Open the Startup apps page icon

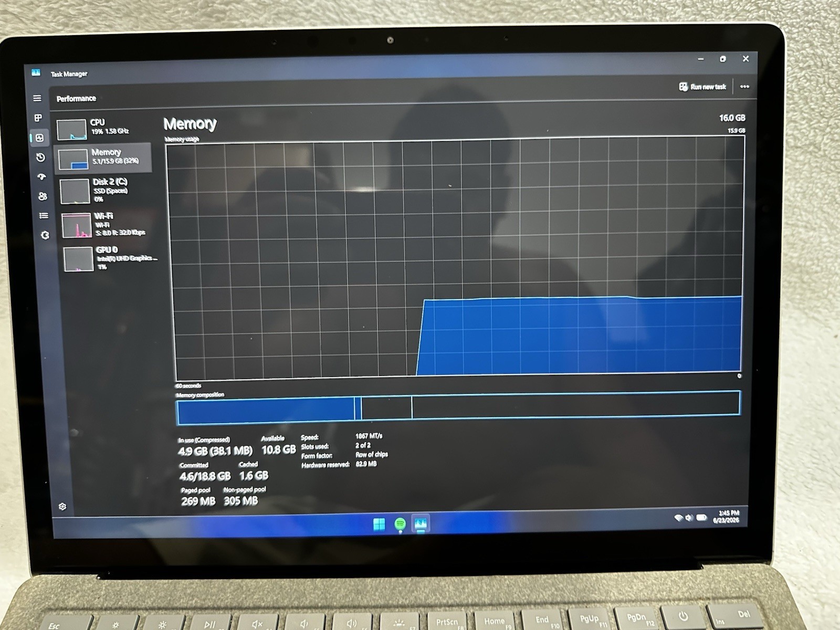[41, 177]
